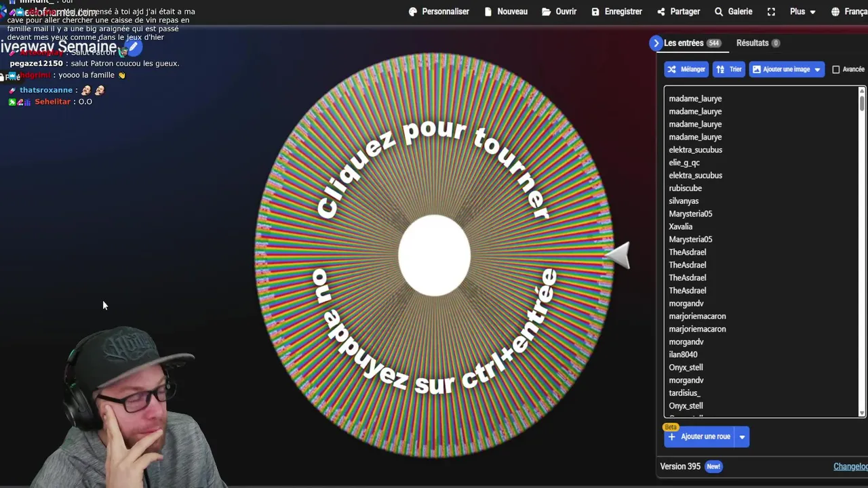Screen dimensions: 868x488
Task: Click the scroll-down arrow of entries list
Action: 862,413
